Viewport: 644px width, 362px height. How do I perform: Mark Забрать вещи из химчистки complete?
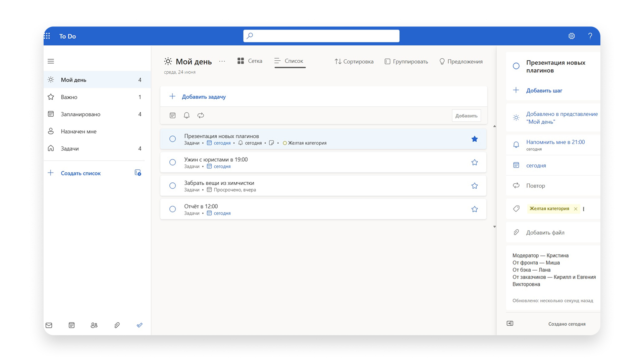point(172,186)
